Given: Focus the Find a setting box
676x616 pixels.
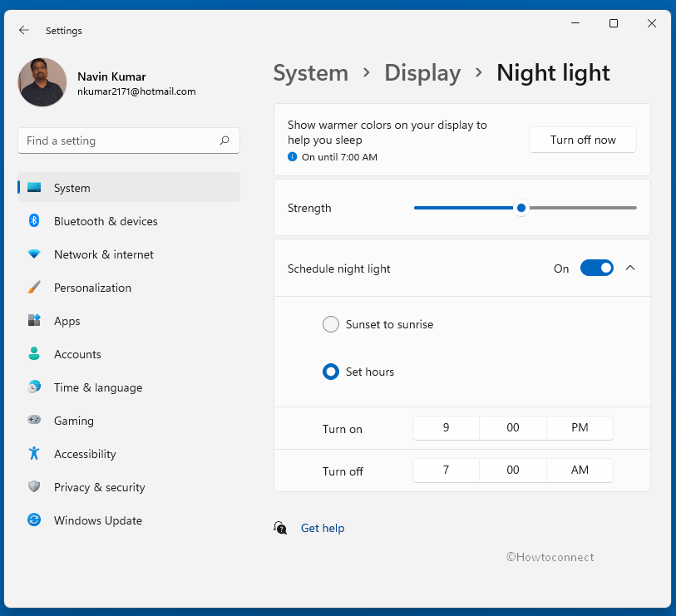Looking at the screenshot, I should click(129, 140).
